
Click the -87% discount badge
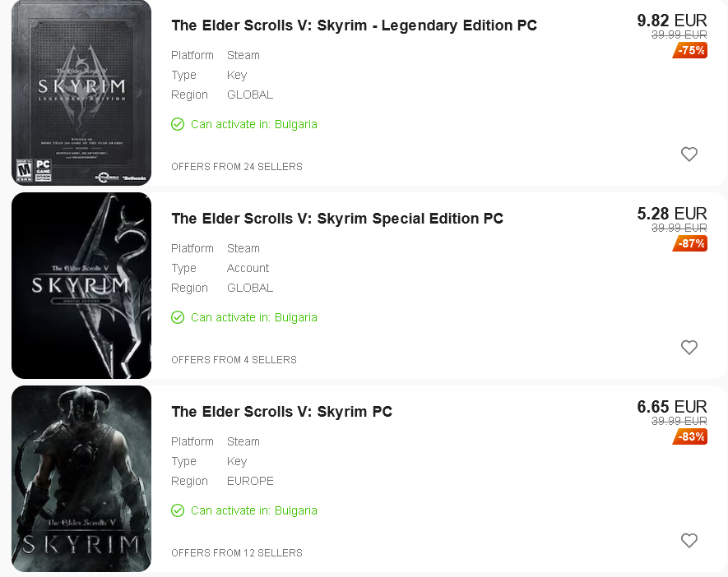[690, 243]
